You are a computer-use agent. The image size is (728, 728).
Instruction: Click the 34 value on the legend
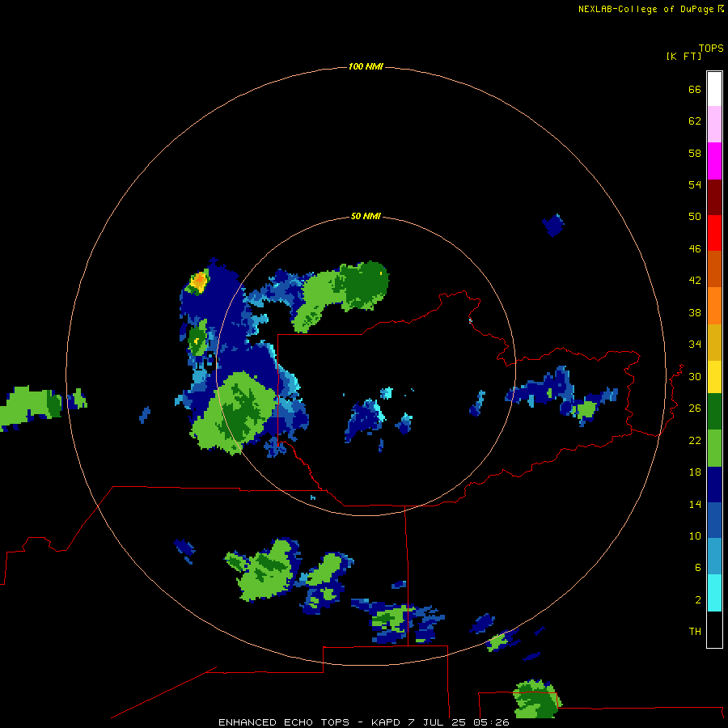(695, 344)
